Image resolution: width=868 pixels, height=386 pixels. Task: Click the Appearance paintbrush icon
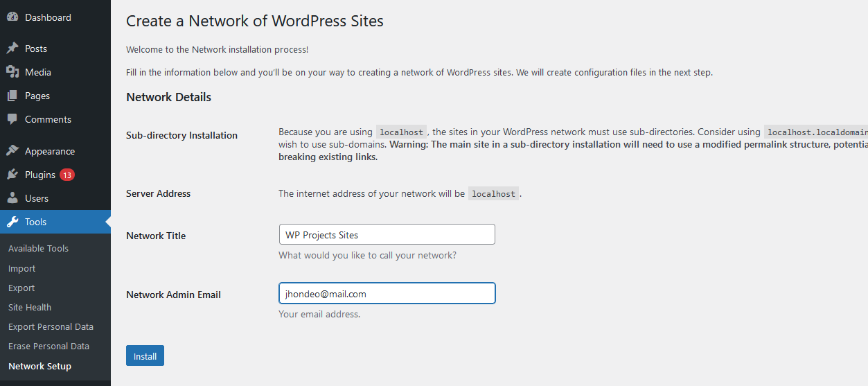pos(12,151)
